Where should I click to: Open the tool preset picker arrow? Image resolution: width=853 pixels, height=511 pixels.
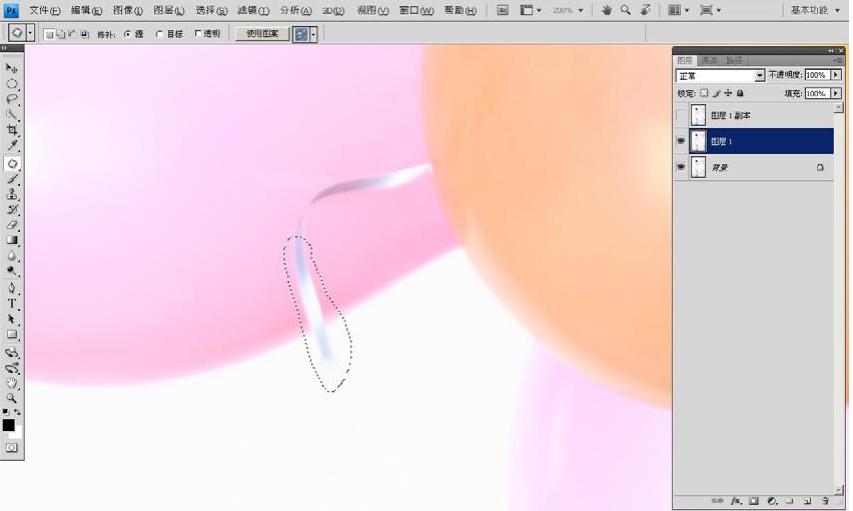(x=30, y=33)
